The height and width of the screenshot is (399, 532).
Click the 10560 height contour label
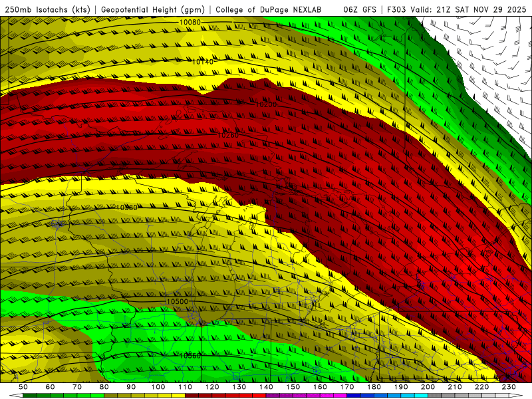pyautogui.click(x=190, y=356)
